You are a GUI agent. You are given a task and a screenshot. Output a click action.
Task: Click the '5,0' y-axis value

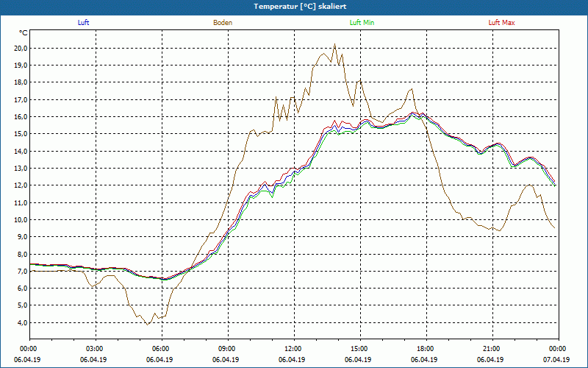(x=22, y=305)
